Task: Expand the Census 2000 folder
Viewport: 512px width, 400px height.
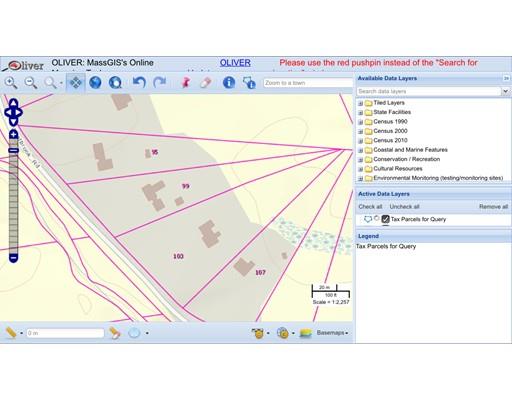Action: [360, 131]
